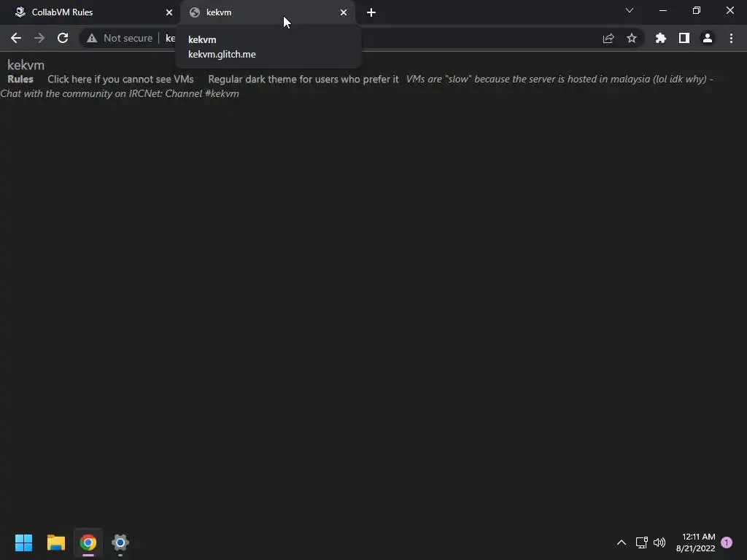Close the Chrome window
The width and height of the screenshot is (747, 560).
[729, 10]
